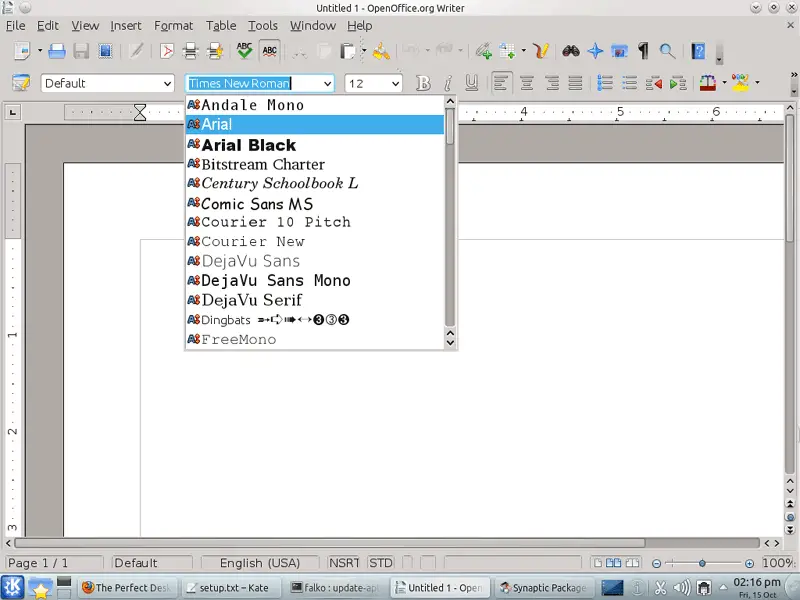Screen dimensions: 800x600
Task: Click the font name input field
Action: click(x=254, y=84)
